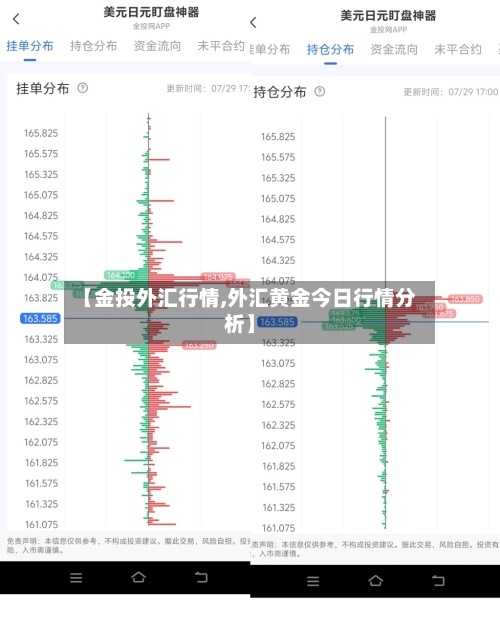The image size is (500, 625).
Task: Click 165.825 axis label on right chart
Action: (x=278, y=137)
